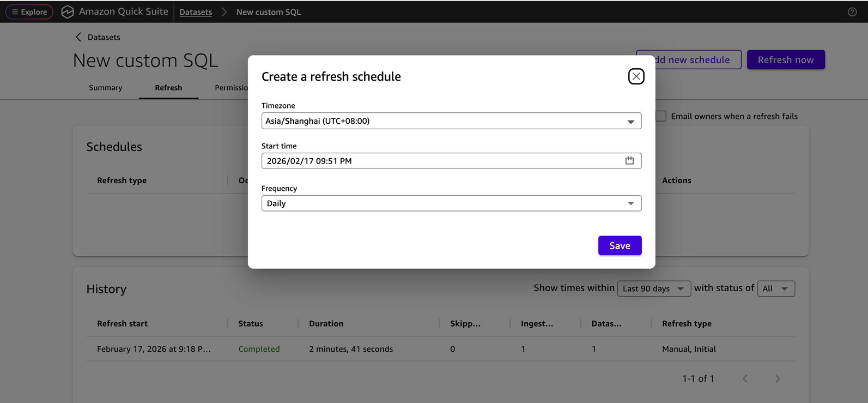Screen dimensions: 868x403
Task: Close the refresh schedule dialog
Action: [636, 76]
